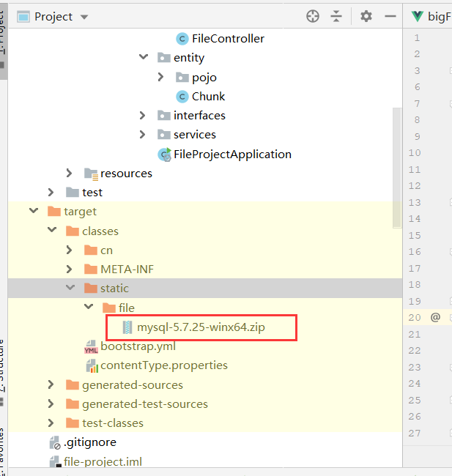This screenshot has width=452, height=476.
Task: Click the zip archive icon for mysql file
Action: 127,327
